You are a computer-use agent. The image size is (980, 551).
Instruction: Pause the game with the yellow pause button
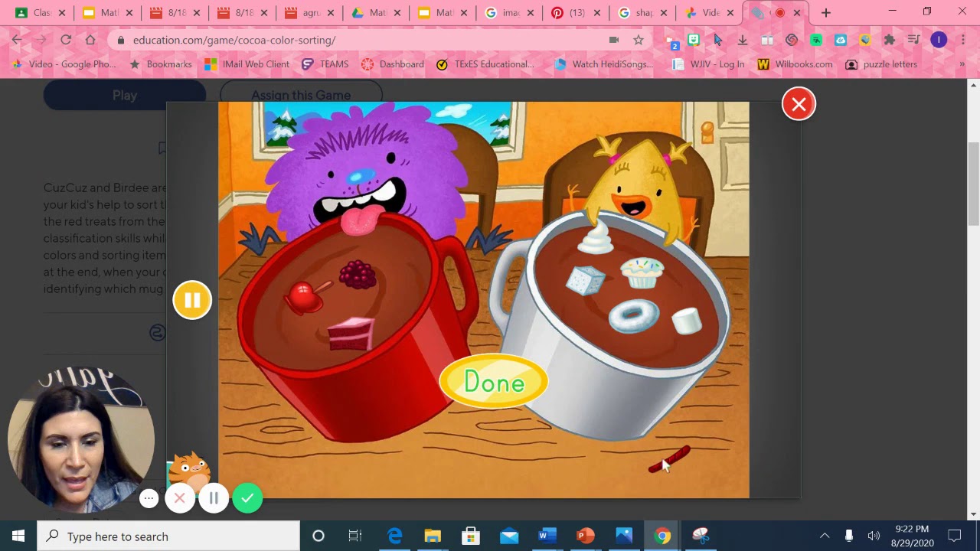coord(192,300)
